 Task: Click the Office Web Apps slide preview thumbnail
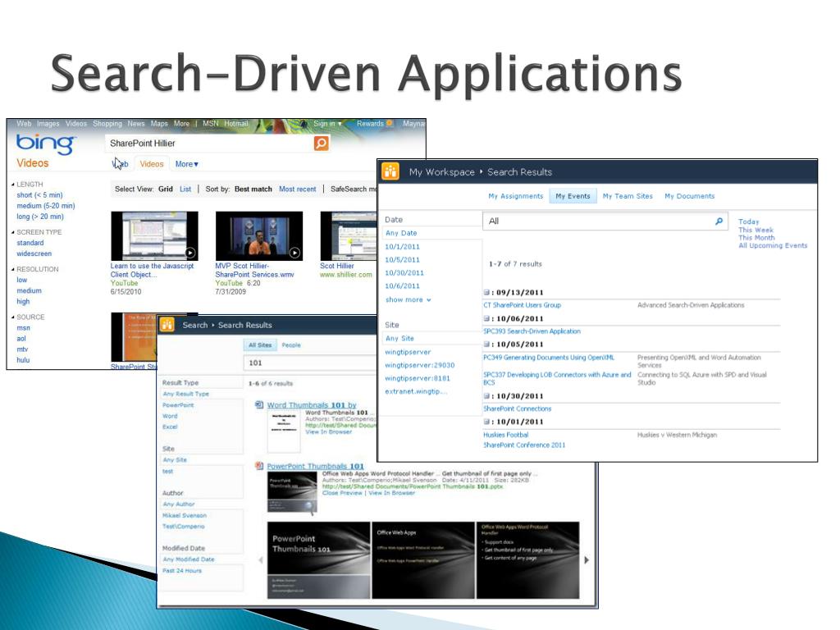tap(423, 559)
